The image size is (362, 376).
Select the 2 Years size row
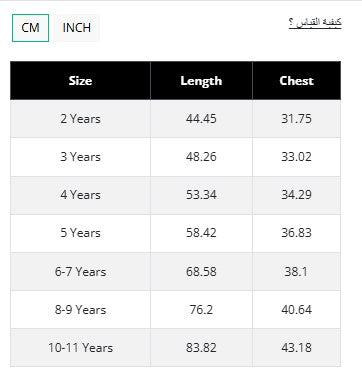[x=175, y=119]
